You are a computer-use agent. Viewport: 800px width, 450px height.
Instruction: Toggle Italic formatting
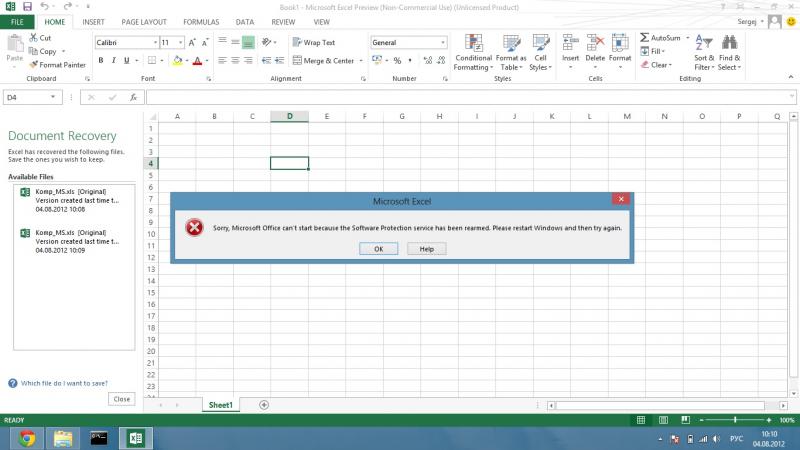point(113,60)
